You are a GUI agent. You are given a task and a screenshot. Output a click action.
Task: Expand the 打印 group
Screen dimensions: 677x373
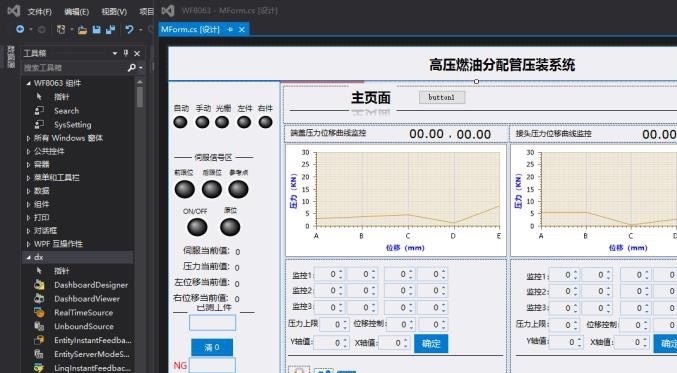coord(28,218)
